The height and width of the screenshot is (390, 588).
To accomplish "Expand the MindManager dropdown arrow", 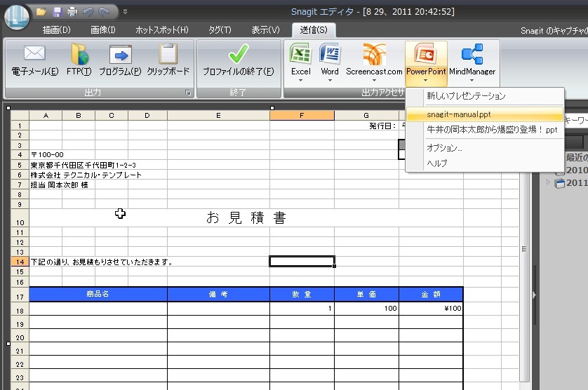I will tap(472, 80).
